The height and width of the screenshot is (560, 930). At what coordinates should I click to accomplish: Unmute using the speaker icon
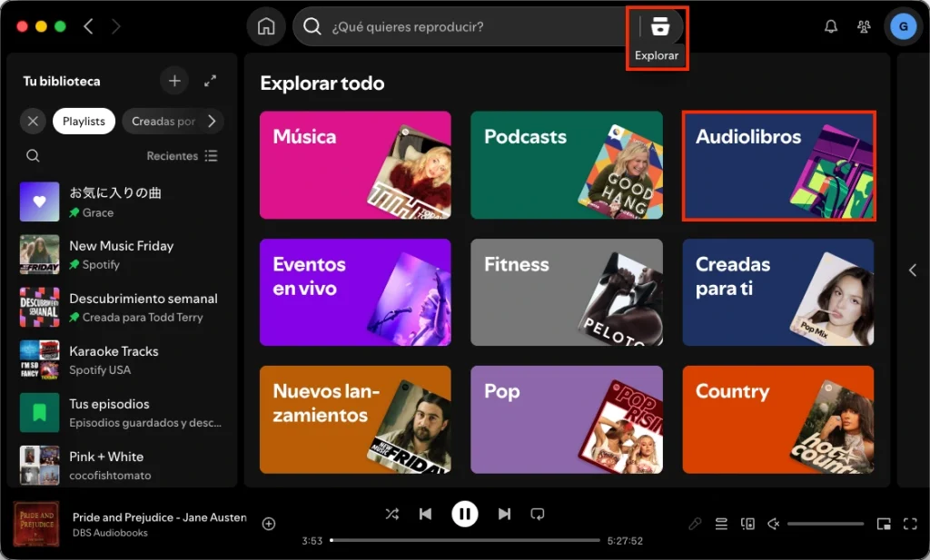pyautogui.click(x=774, y=524)
